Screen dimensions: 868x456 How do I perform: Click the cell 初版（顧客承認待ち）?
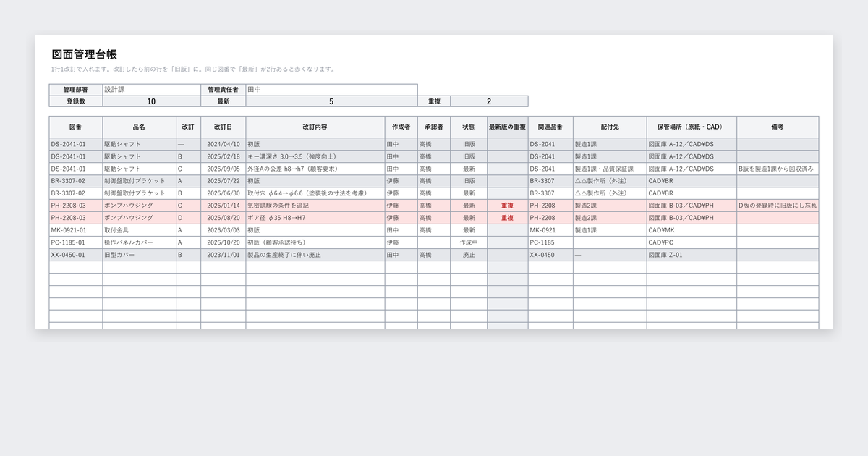[x=315, y=242]
